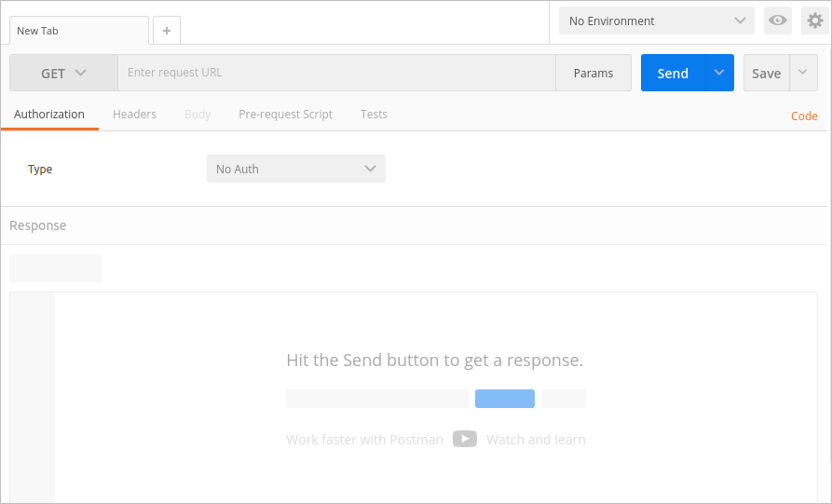Open the No Auth type dropdown
832x504 pixels.
coord(295,169)
